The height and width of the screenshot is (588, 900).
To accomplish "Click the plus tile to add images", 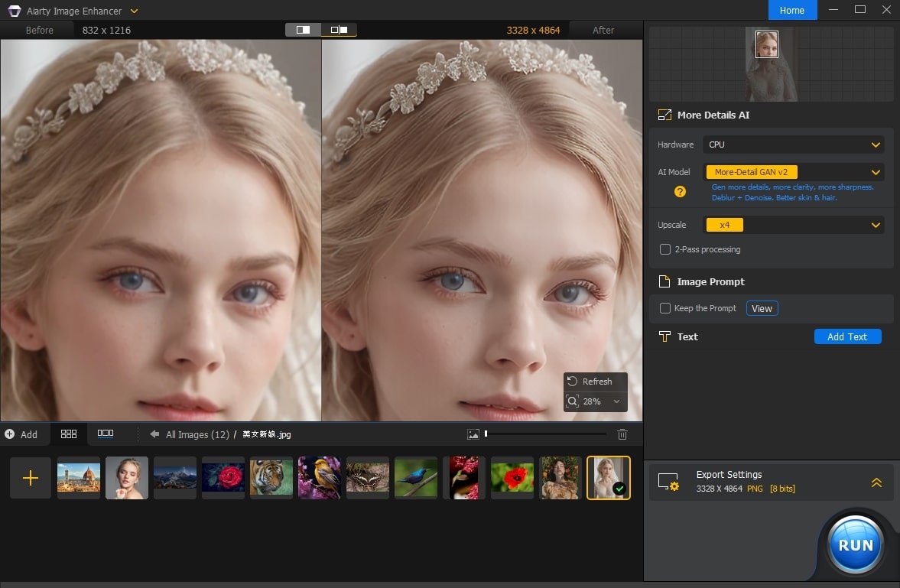I will 31,478.
